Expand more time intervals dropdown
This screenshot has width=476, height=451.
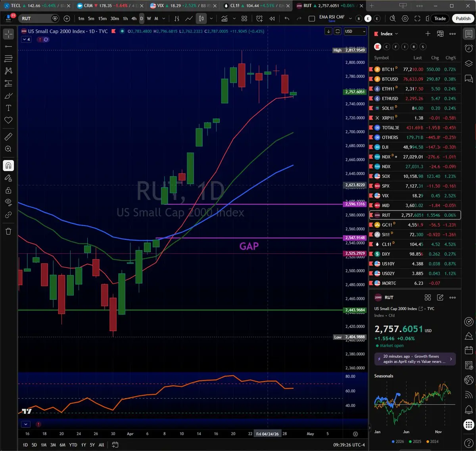click(164, 19)
